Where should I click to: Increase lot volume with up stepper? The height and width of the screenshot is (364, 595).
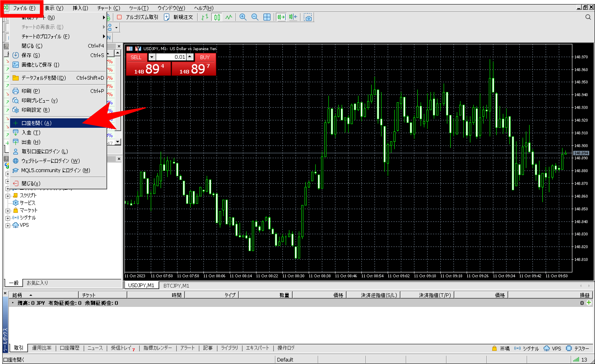pyautogui.click(x=190, y=56)
